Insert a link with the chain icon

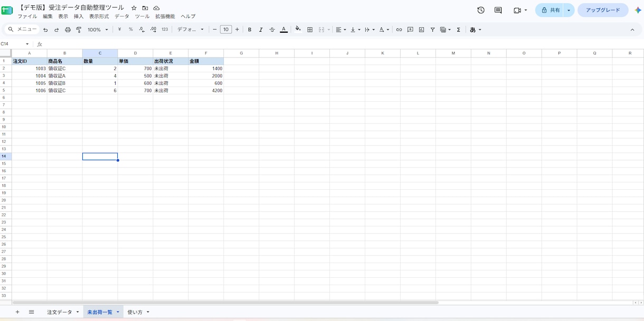click(399, 30)
